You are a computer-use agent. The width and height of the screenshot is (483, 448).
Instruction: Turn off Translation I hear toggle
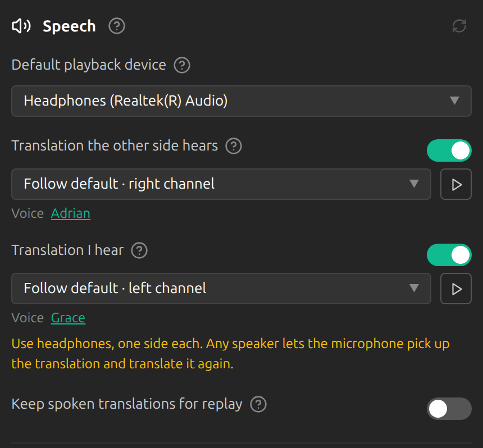(x=449, y=255)
